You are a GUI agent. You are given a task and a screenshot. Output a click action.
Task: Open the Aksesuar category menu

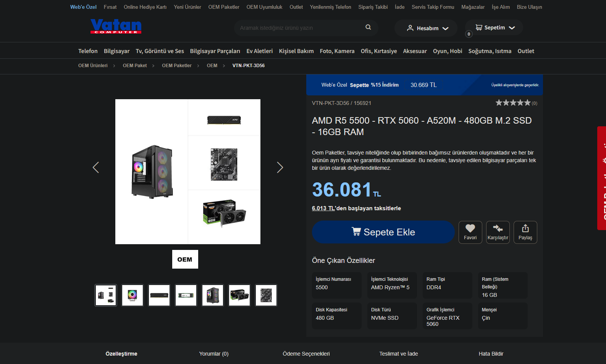[x=415, y=51]
